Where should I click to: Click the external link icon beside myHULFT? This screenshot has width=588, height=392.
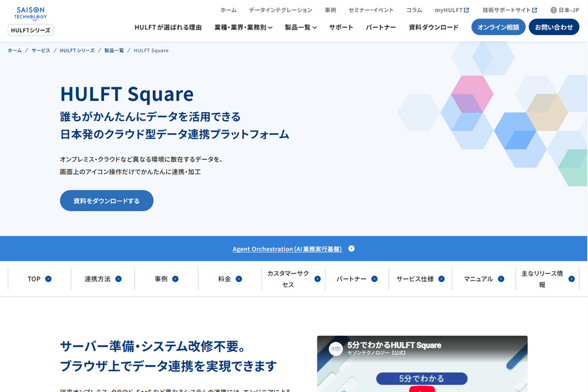coord(466,10)
